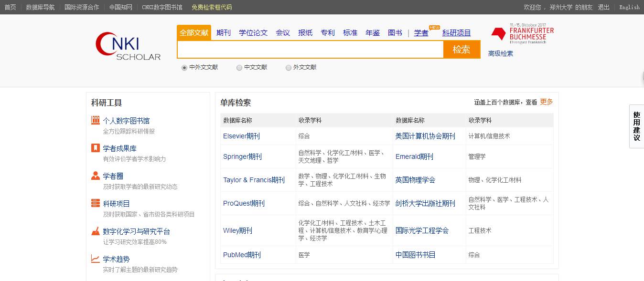Open the 个人数字图书馆 sidebar link
Screen dimensions: 644x281
(126, 121)
